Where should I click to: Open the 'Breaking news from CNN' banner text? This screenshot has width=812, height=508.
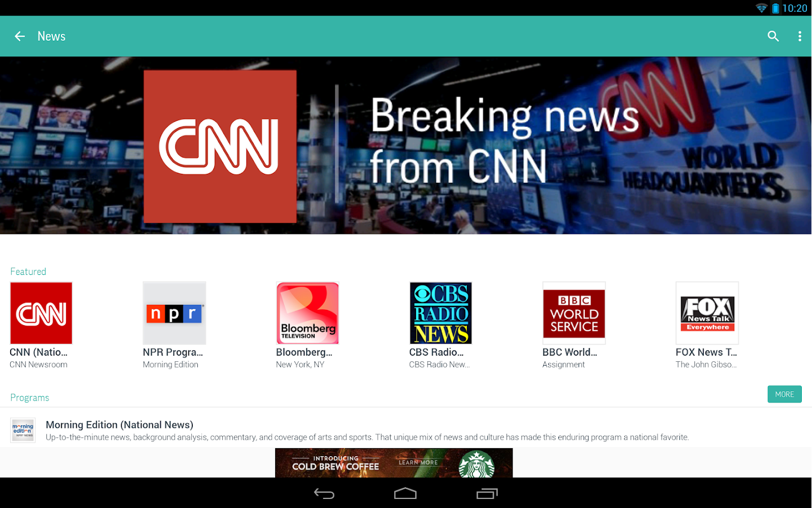(x=505, y=141)
